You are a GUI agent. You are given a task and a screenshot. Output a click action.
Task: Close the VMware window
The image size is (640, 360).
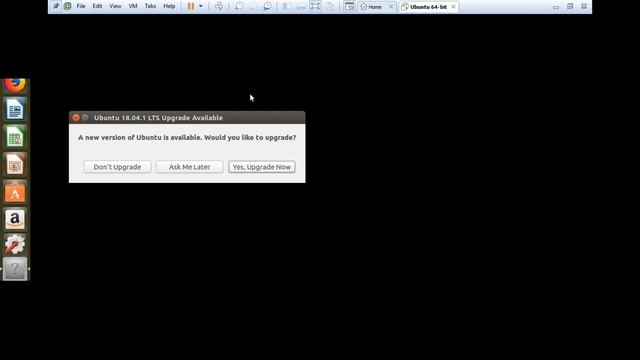pyautogui.click(x=584, y=6)
